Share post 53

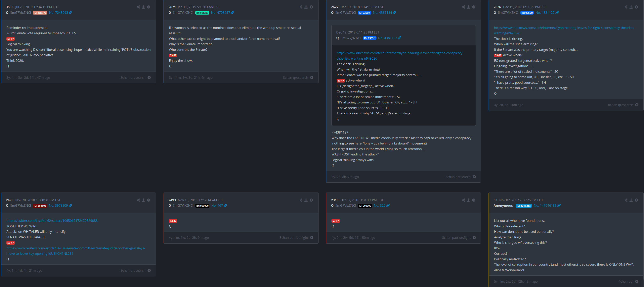click(626, 200)
